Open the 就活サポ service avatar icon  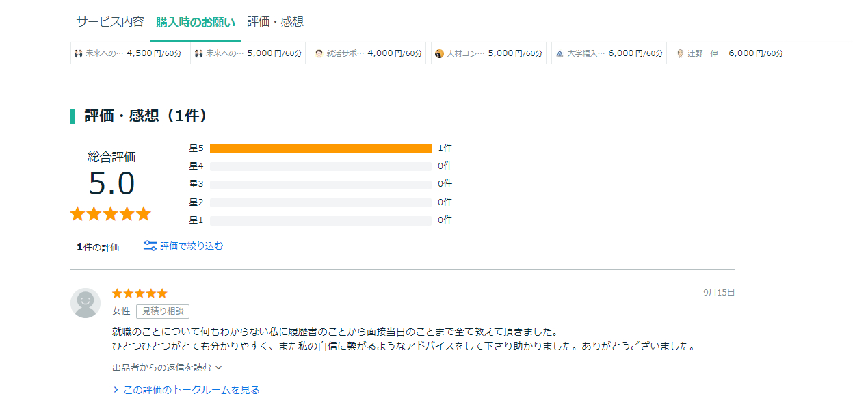click(319, 53)
